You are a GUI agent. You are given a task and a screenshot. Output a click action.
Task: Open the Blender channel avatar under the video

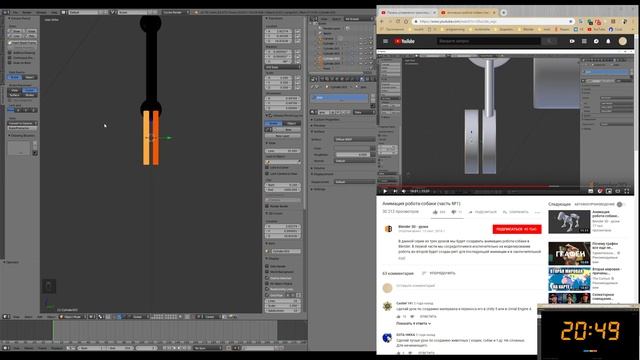[x=388, y=229]
